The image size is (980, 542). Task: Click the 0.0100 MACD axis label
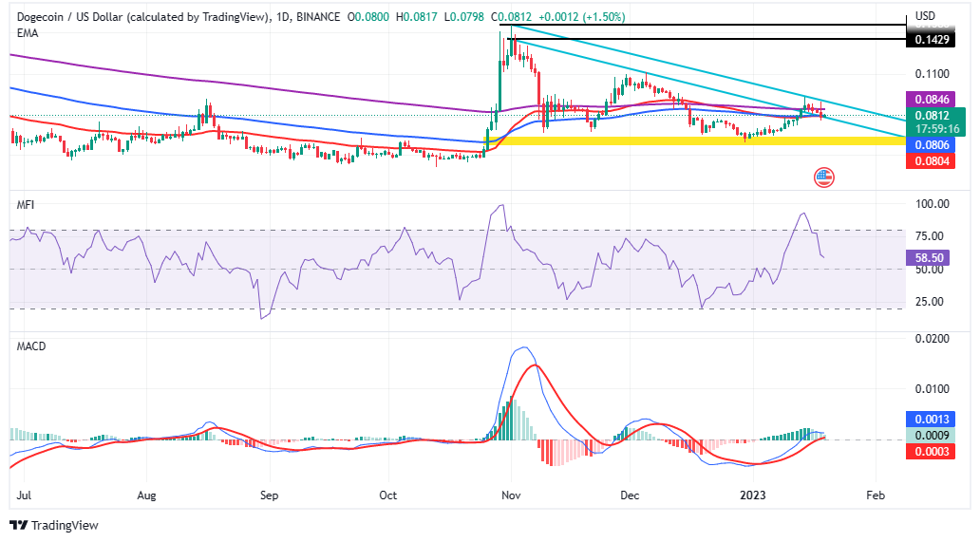coord(932,388)
